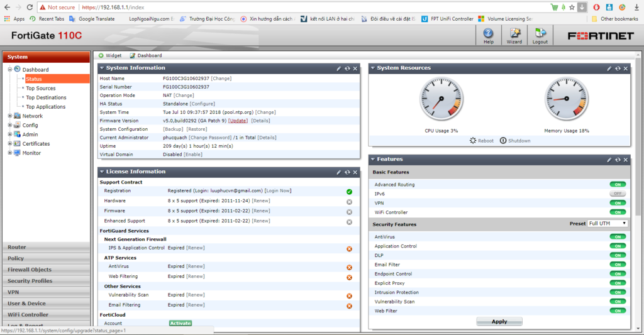Image resolution: width=644 pixels, height=335 pixels.
Task: Collapse the Dashboard tree node
Action: tap(10, 69)
